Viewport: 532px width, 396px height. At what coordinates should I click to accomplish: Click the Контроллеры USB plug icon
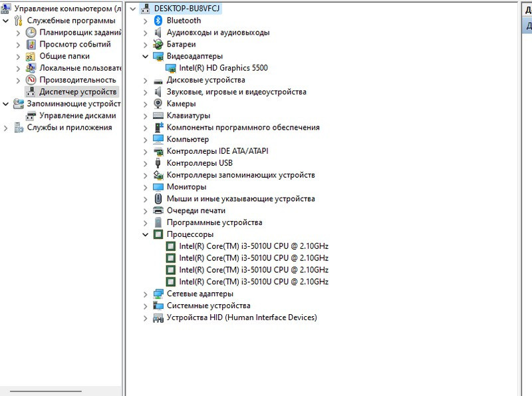click(x=158, y=163)
